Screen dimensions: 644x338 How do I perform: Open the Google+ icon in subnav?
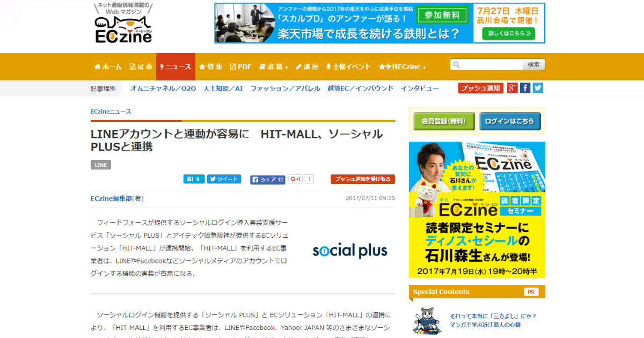[513, 88]
